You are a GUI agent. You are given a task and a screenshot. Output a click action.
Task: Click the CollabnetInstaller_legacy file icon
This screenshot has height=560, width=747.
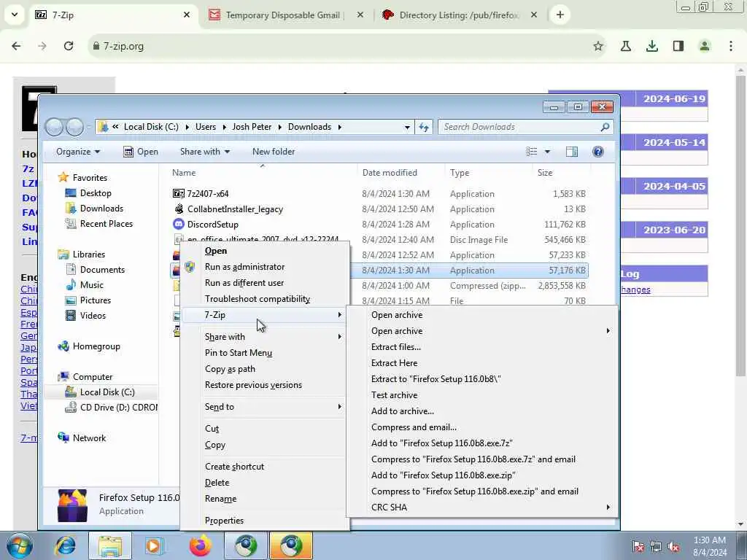pos(179,209)
